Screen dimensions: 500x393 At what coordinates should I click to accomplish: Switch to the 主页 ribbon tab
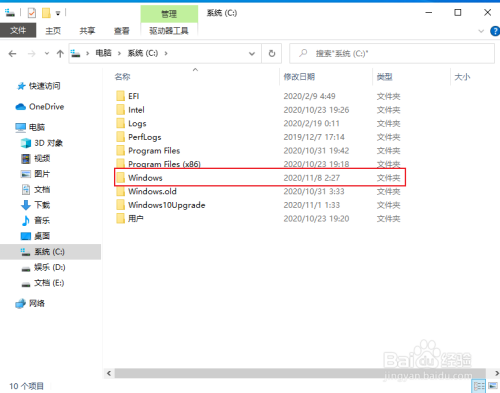53,31
